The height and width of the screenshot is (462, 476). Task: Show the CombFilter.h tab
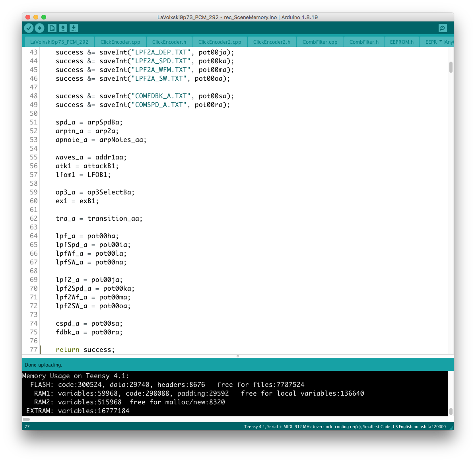364,42
